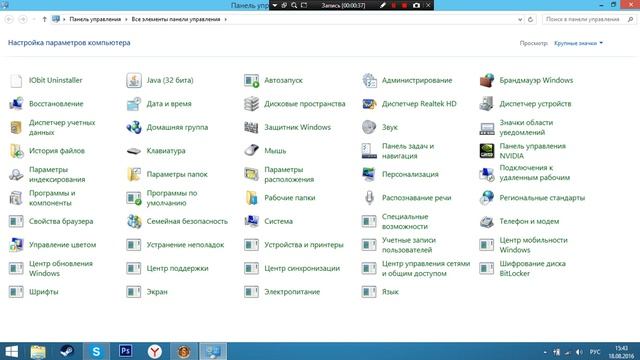Open the Электропитание link
The width and height of the screenshot is (640, 360).
[292, 292]
